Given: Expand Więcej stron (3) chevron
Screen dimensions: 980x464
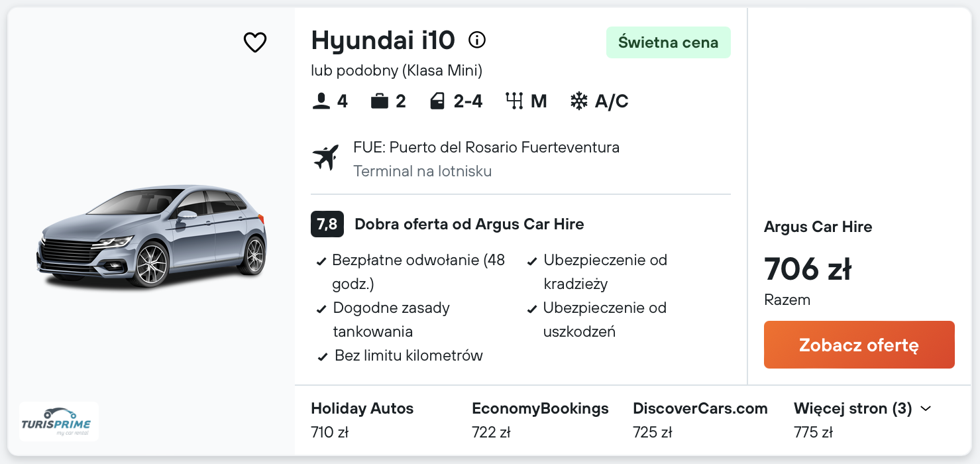Looking at the screenshot, I should [926, 409].
